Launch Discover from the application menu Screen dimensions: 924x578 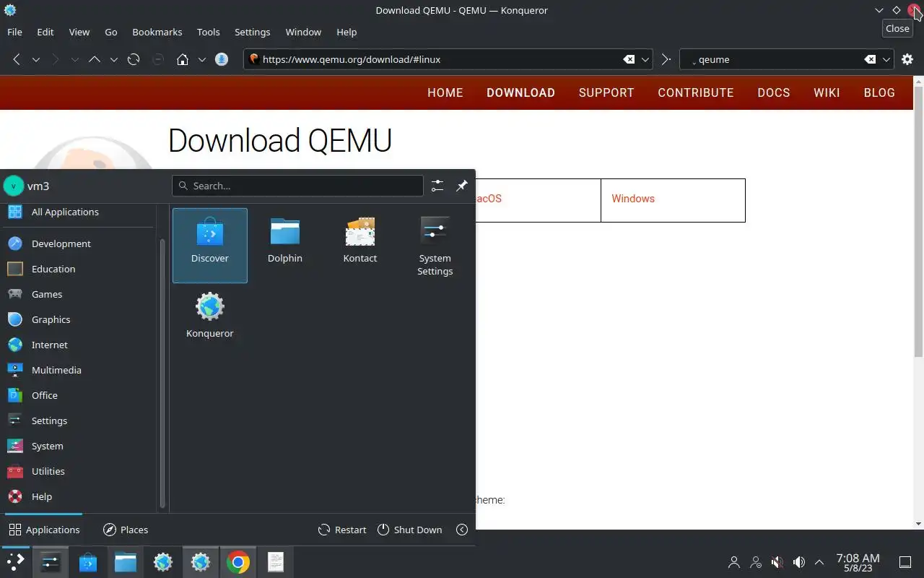tap(210, 245)
